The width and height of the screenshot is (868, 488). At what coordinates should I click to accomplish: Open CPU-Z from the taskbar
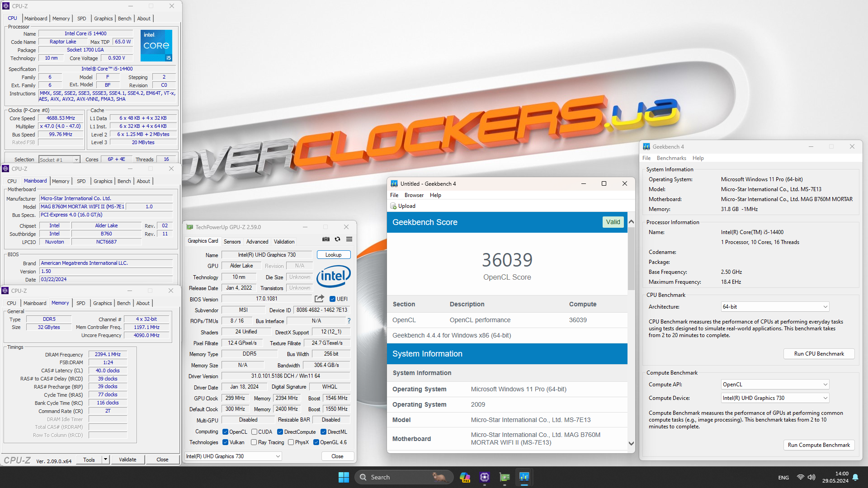(485, 477)
